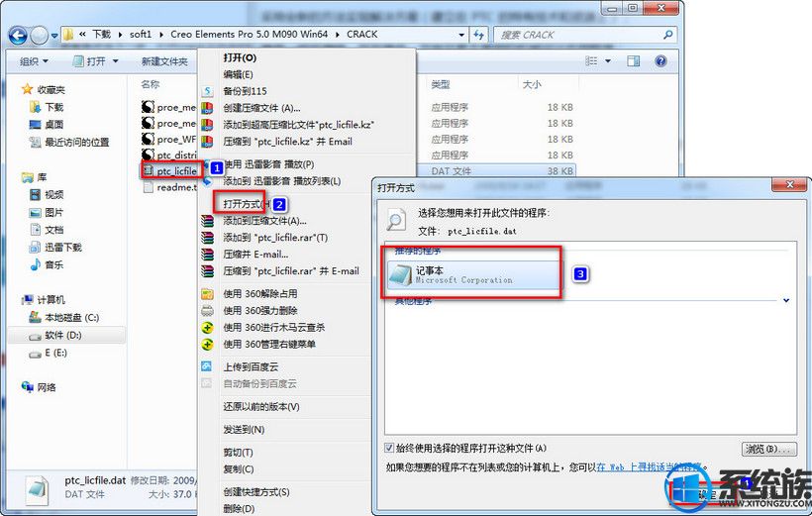The height and width of the screenshot is (516, 812).
Task: Select 收藏夹 in the navigation pane
Action: pos(44,89)
